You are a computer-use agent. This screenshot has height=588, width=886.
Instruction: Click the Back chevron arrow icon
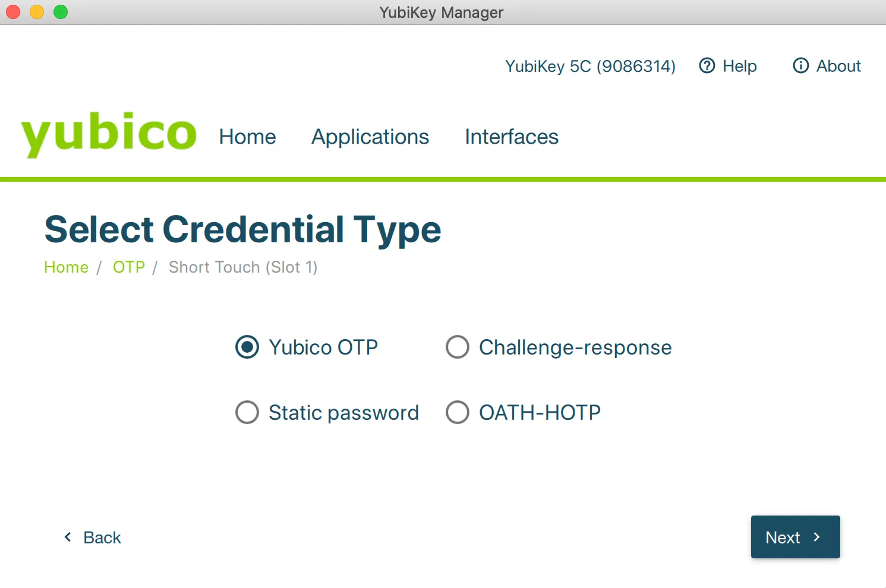tap(68, 537)
